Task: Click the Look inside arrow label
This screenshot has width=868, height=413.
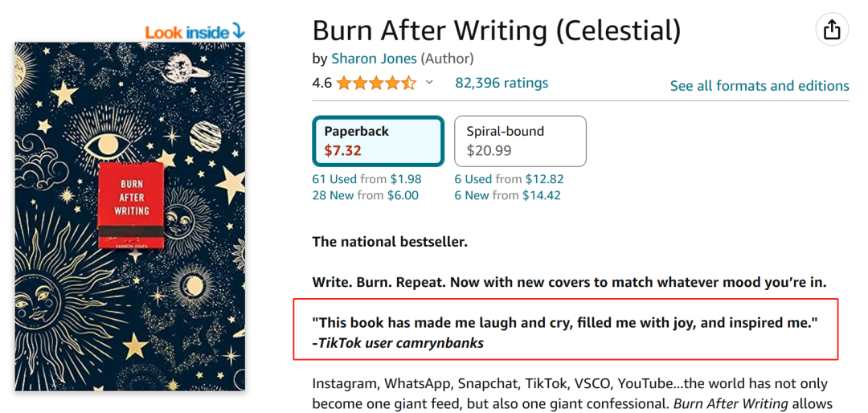Action: [194, 32]
